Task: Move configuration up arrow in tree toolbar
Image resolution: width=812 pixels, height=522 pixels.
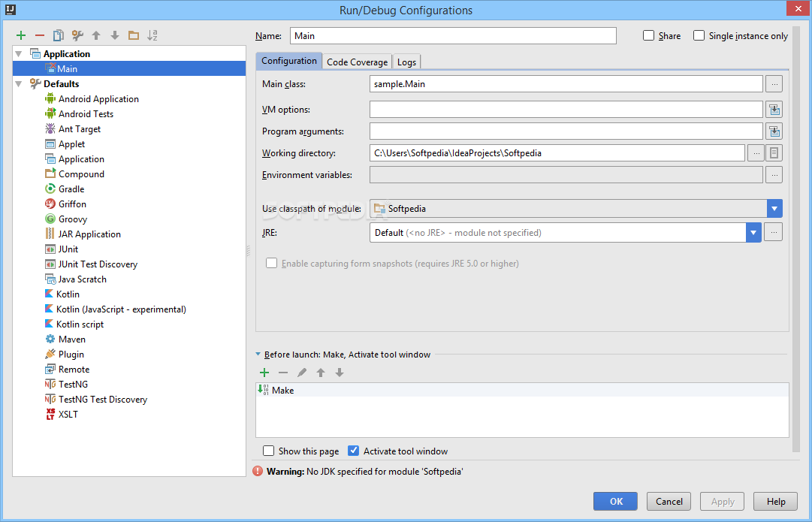Action: [96, 35]
